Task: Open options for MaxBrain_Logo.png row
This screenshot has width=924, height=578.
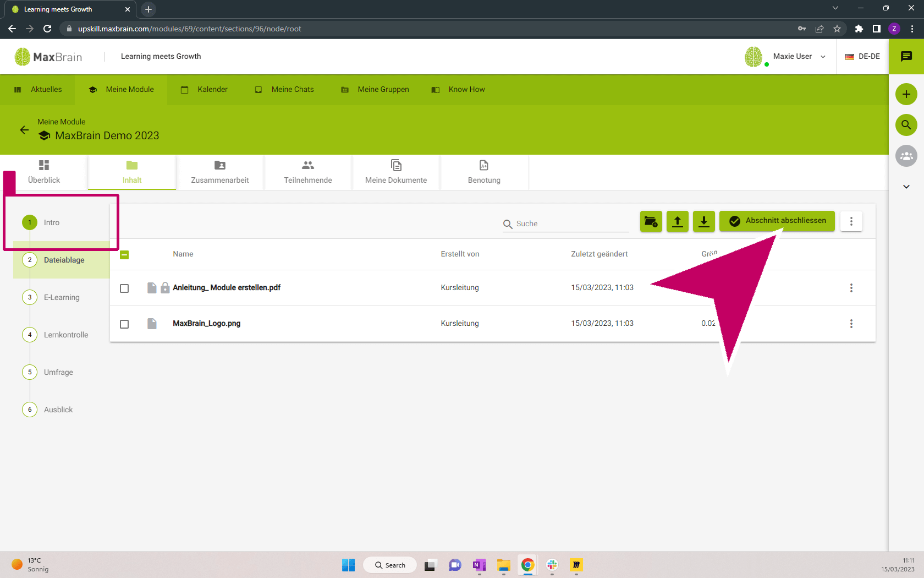Action: pyautogui.click(x=851, y=324)
